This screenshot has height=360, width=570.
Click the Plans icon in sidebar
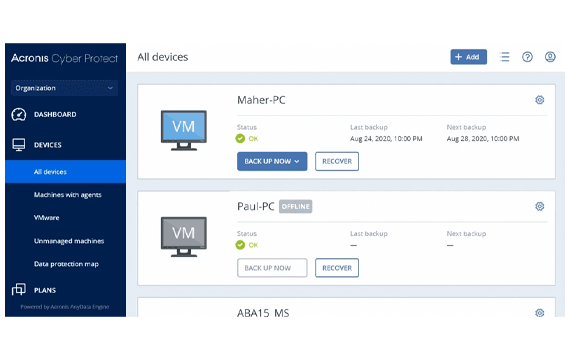19,290
